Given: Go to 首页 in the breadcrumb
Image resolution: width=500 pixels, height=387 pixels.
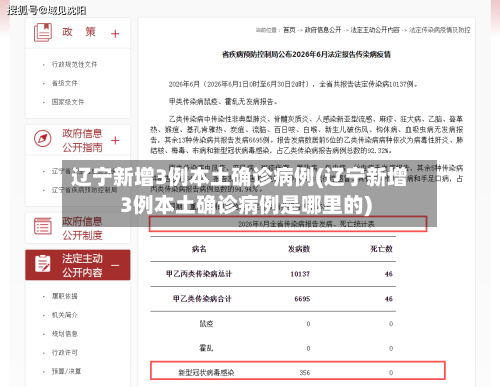Looking at the screenshot, I should coord(289,30).
